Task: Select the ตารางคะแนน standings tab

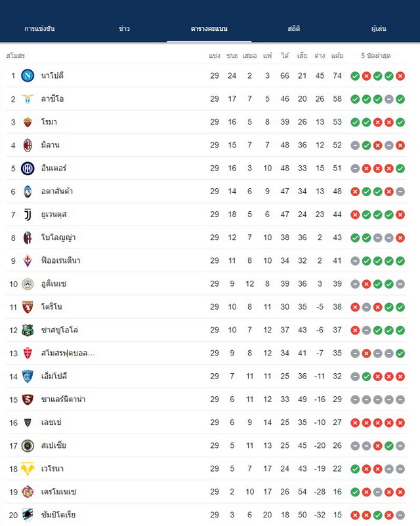Action: click(x=209, y=28)
